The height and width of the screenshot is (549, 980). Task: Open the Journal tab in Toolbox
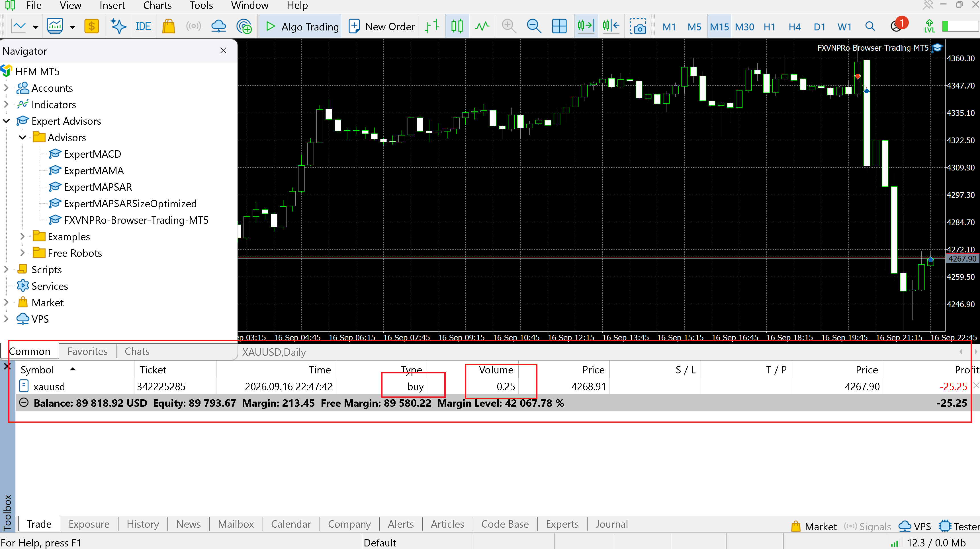pos(611,524)
